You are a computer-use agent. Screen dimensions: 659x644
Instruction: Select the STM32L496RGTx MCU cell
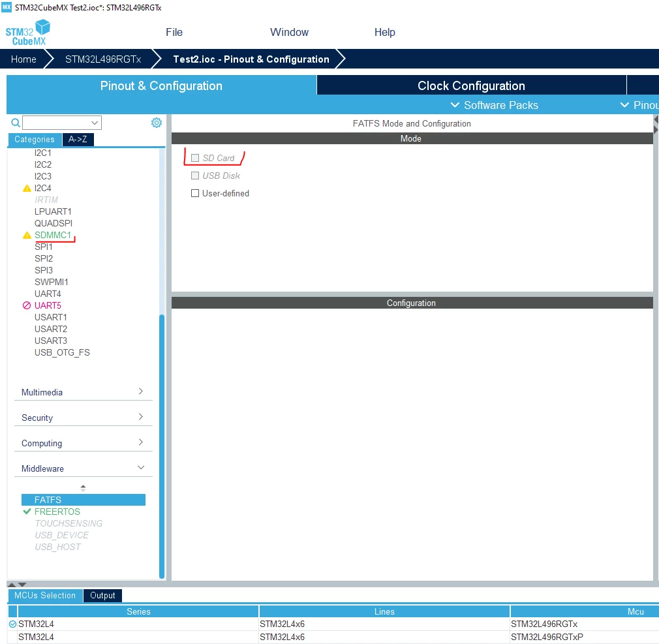coord(544,624)
